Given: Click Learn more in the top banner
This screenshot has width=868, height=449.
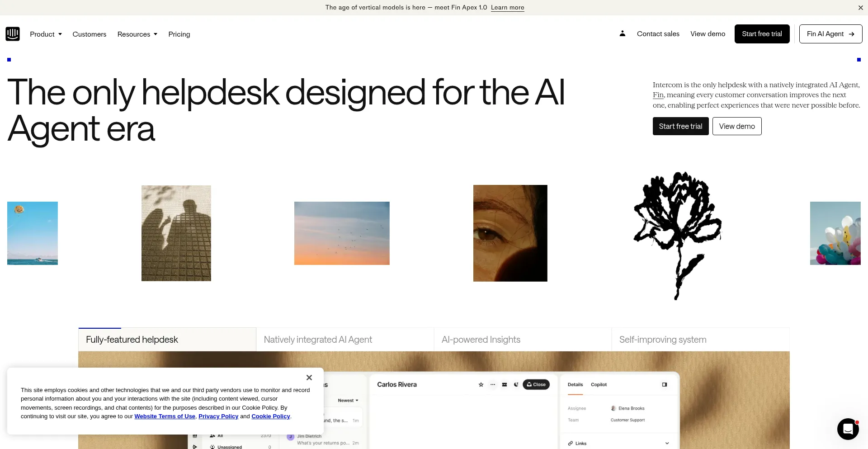Looking at the screenshot, I should coord(508,8).
